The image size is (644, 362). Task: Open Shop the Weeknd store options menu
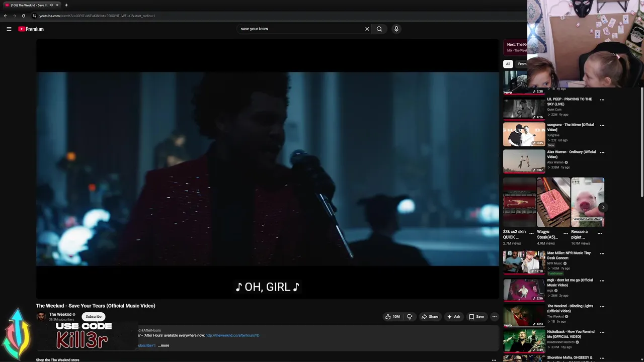(x=494, y=360)
